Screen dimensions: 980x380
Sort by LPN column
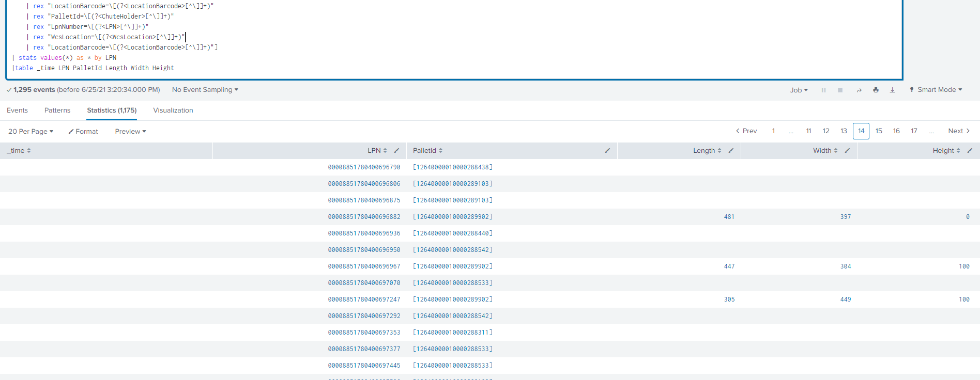(377, 151)
